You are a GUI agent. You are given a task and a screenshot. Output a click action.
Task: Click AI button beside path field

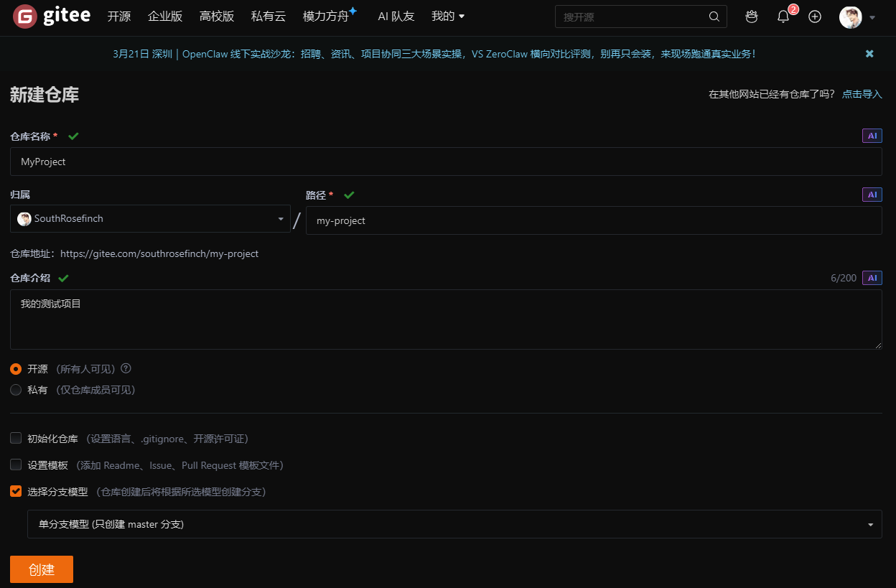tap(872, 195)
